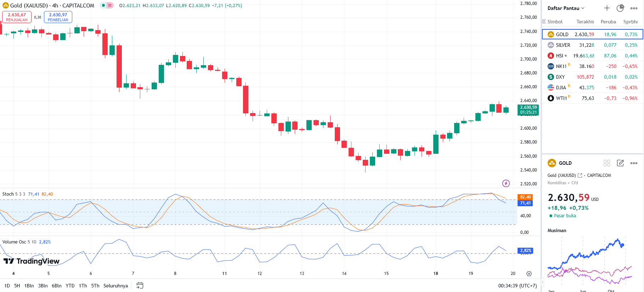Screen dimensions: 644x292
Task: Open the timezone clock (UTC+7) setting
Action: click(x=517, y=286)
